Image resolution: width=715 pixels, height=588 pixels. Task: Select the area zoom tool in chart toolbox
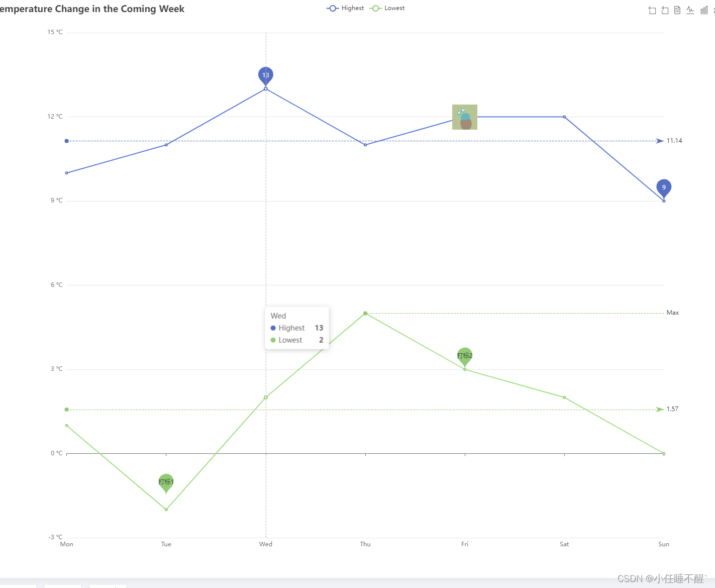tap(652, 10)
